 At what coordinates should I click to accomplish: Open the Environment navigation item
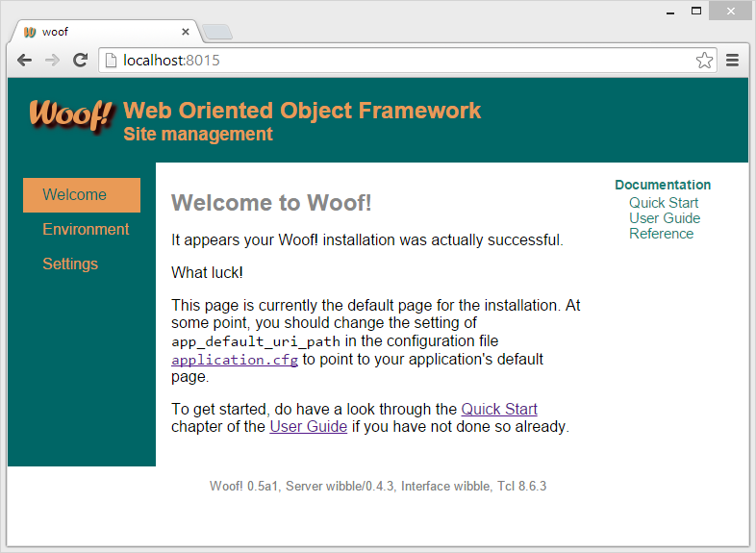click(x=86, y=230)
